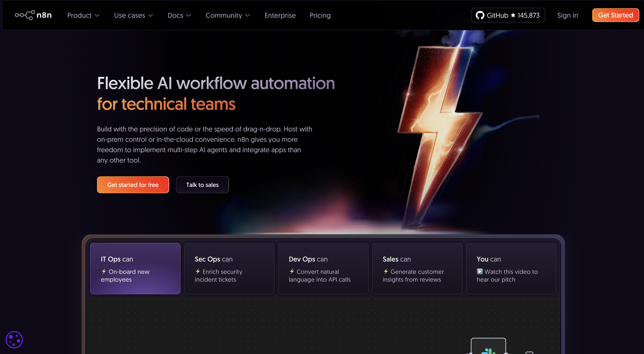Click the n8n logo icon
The image size is (644, 354).
(x=24, y=15)
